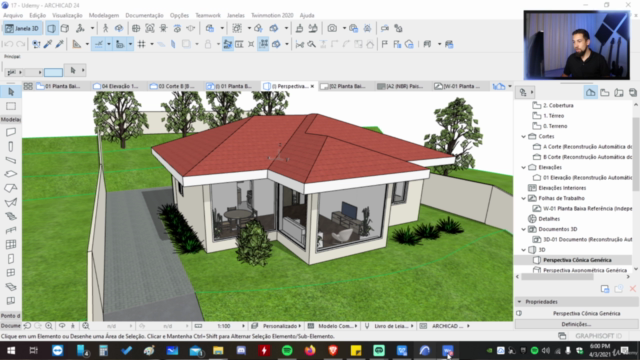This screenshot has width=640, height=360.
Task: Click GRAPHISOFT ID at bottom right
Action: point(598,336)
